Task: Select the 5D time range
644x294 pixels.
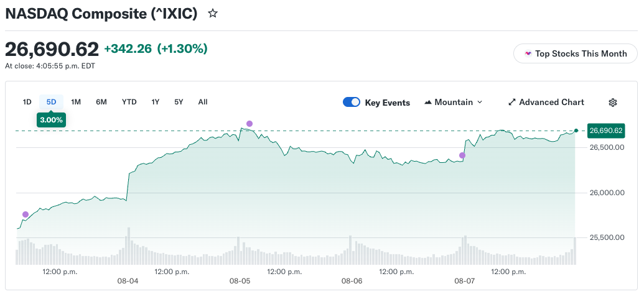Action: tap(52, 102)
